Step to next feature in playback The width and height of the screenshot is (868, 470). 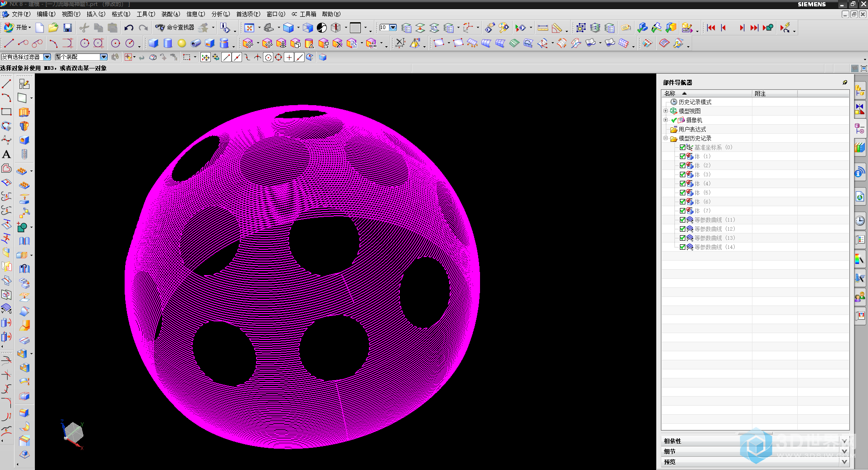click(742, 28)
